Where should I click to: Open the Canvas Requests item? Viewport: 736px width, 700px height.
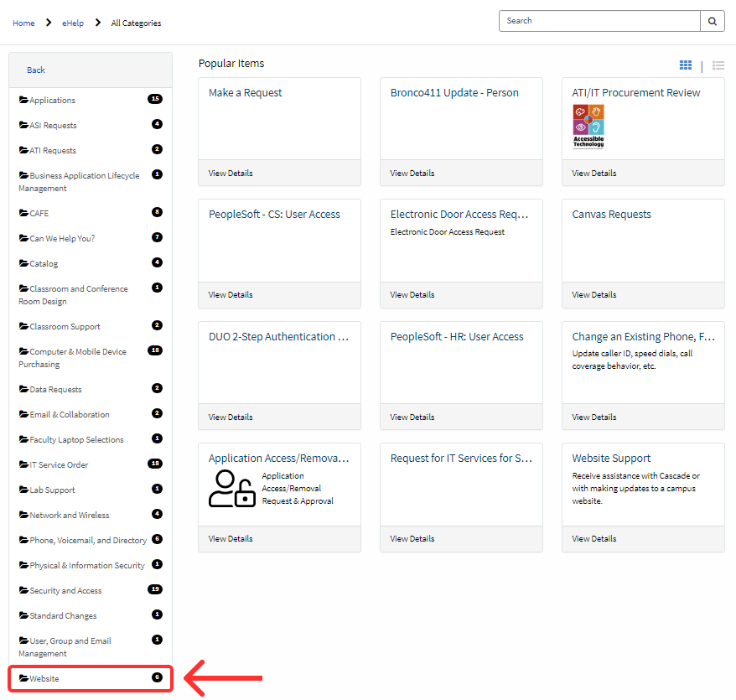[611, 215]
